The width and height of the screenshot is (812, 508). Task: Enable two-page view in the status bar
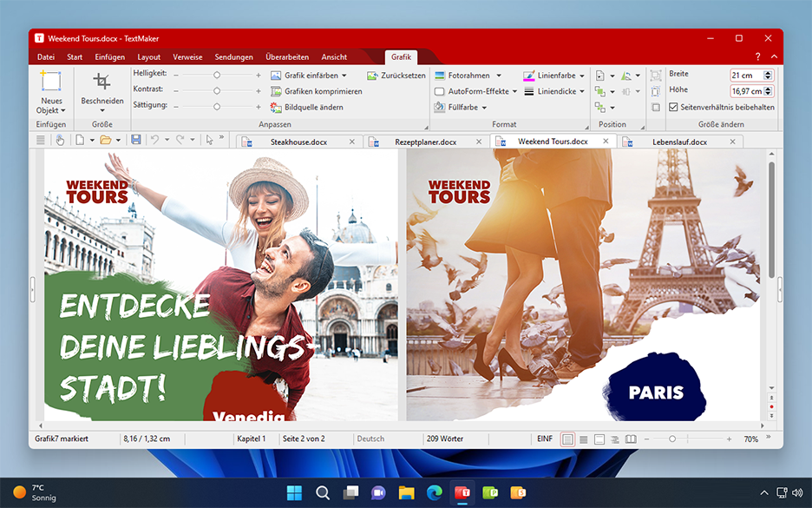[x=630, y=439]
